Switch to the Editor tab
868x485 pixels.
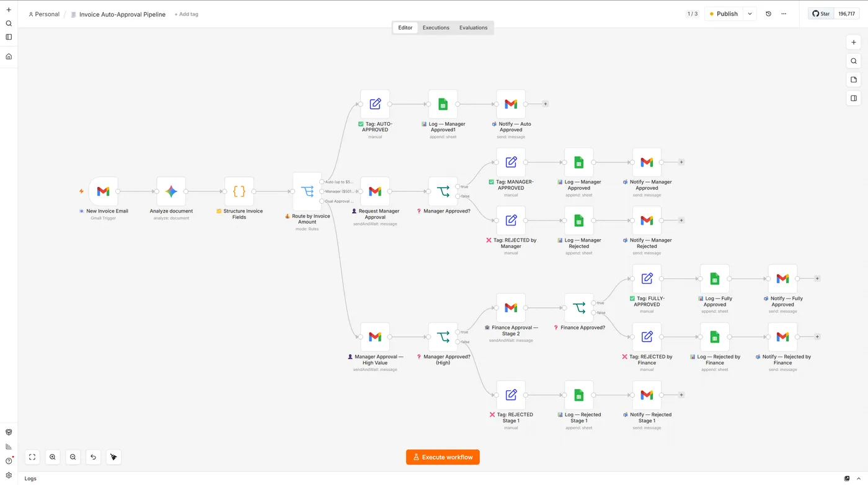405,28
